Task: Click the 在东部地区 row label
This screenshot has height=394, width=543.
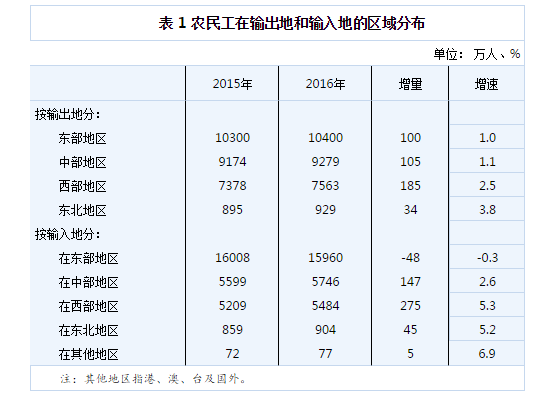Action: coord(88,258)
